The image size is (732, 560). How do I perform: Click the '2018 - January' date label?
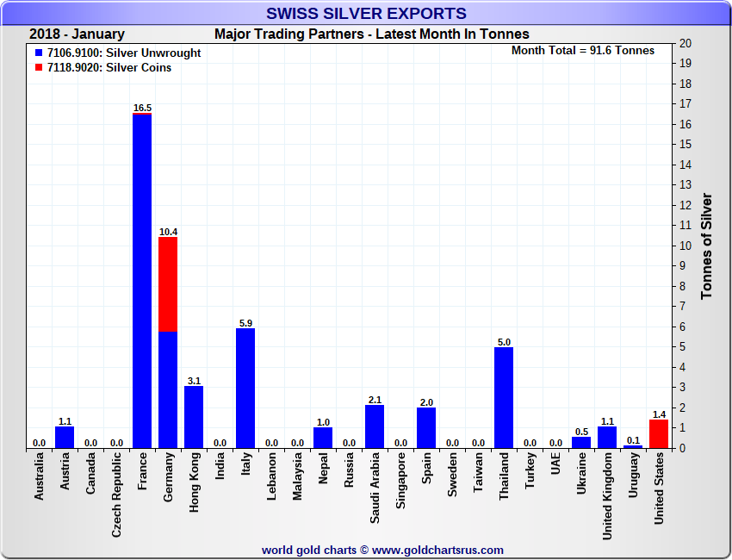(x=77, y=34)
